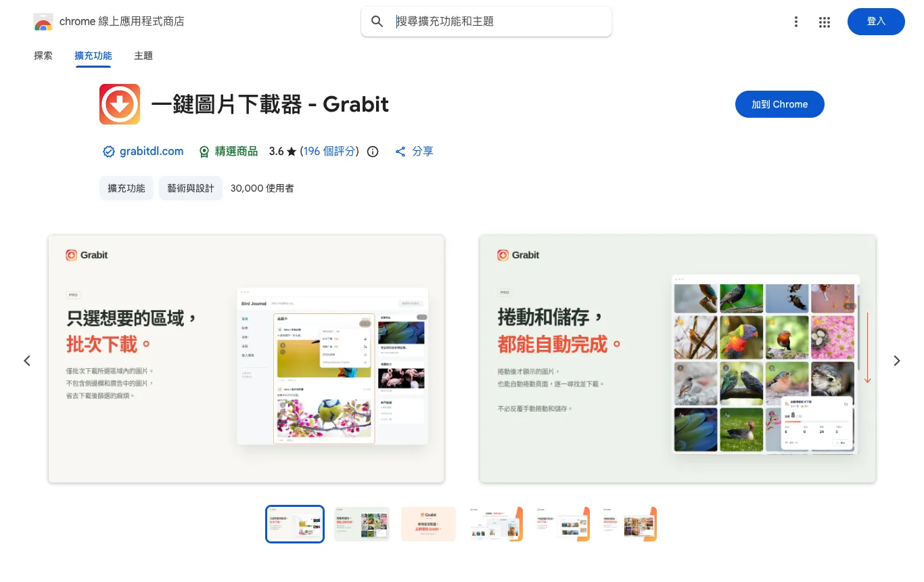Select the first screenshot thumbnail
Image resolution: width=924 pixels, height=582 pixels.
(295, 524)
